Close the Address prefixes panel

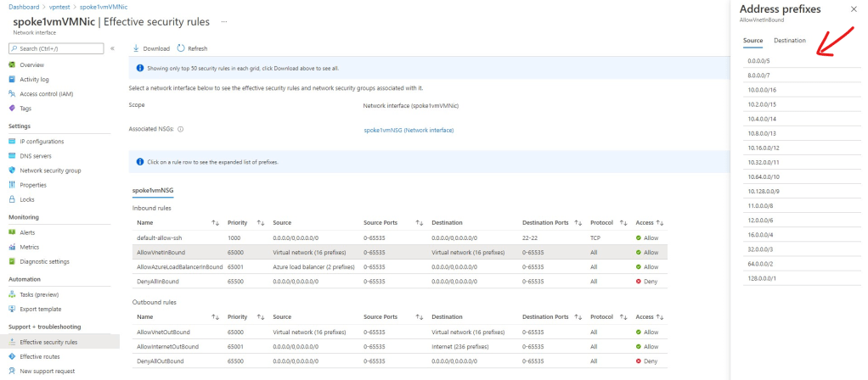coord(854,8)
